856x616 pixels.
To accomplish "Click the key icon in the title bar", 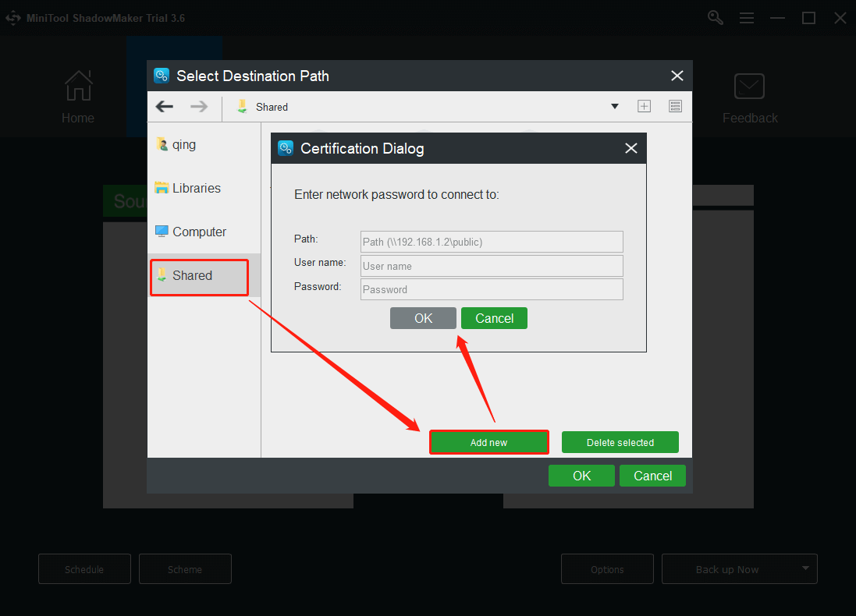I will point(715,17).
